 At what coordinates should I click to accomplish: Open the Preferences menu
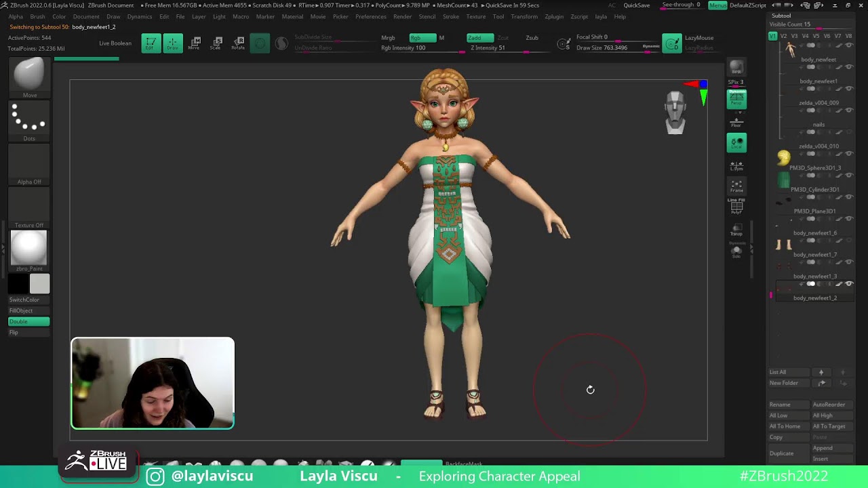coord(371,16)
